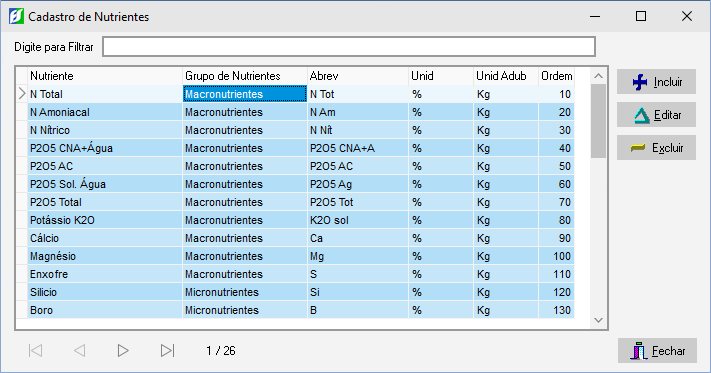Click the Ordem column header

tap(556, 76)
